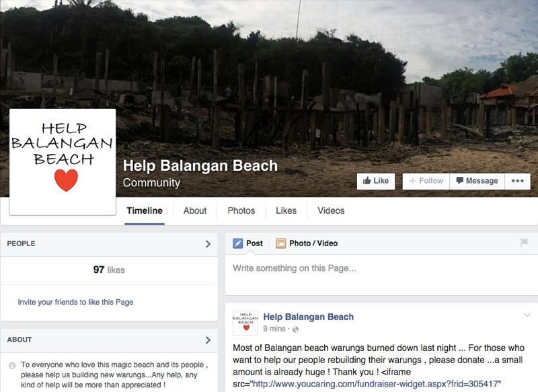Expand the People section chevron
This screenshot has width=538, height=392.
208,244
